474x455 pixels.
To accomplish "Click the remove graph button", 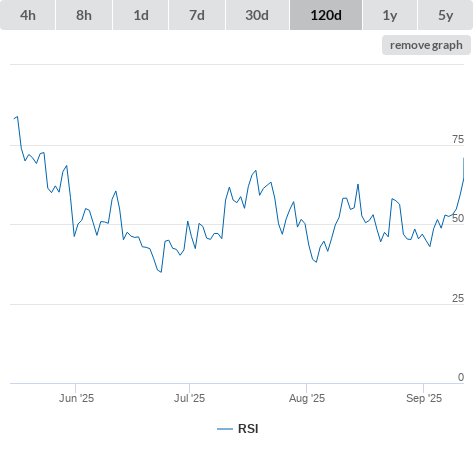I will tap(426, 45).
